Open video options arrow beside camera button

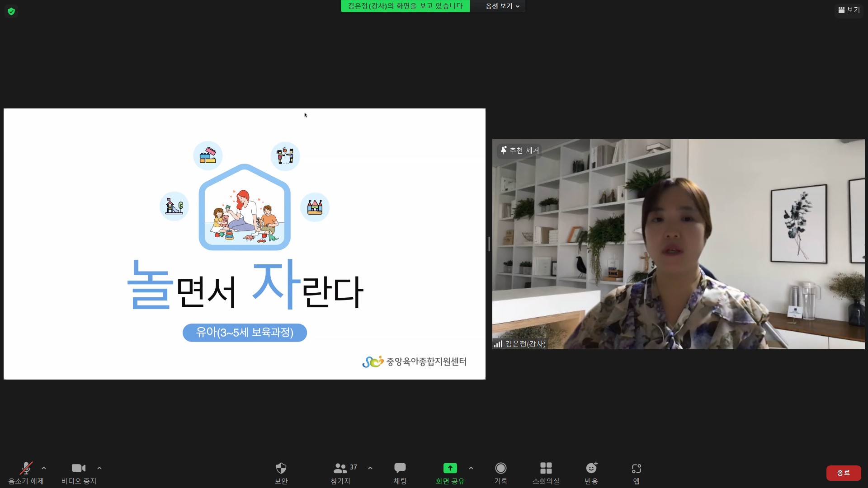(x=99, y=468)
